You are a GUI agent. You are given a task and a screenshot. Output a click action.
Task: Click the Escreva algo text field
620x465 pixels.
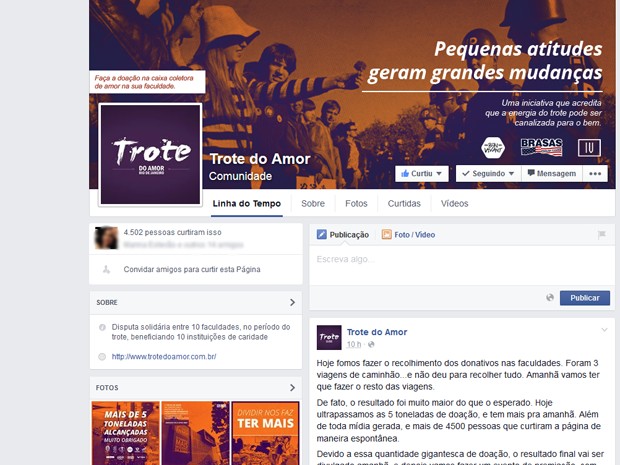(x=462, y=265)
